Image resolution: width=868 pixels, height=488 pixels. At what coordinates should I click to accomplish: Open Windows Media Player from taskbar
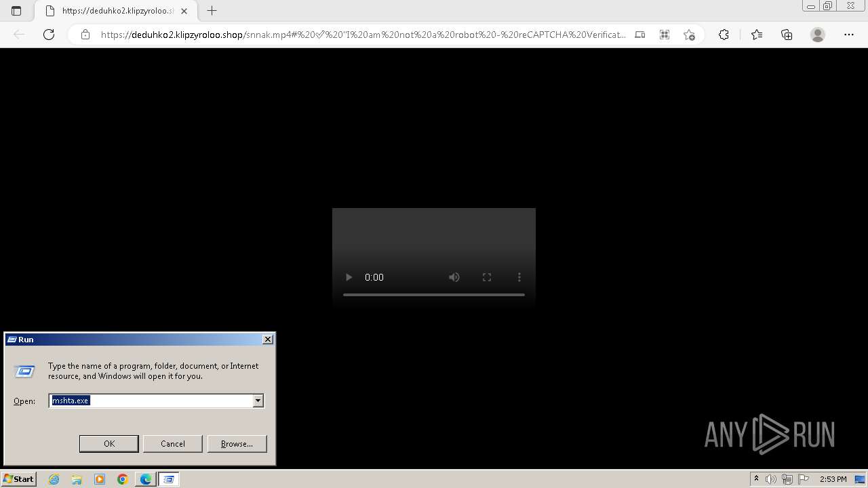[100, 479]
